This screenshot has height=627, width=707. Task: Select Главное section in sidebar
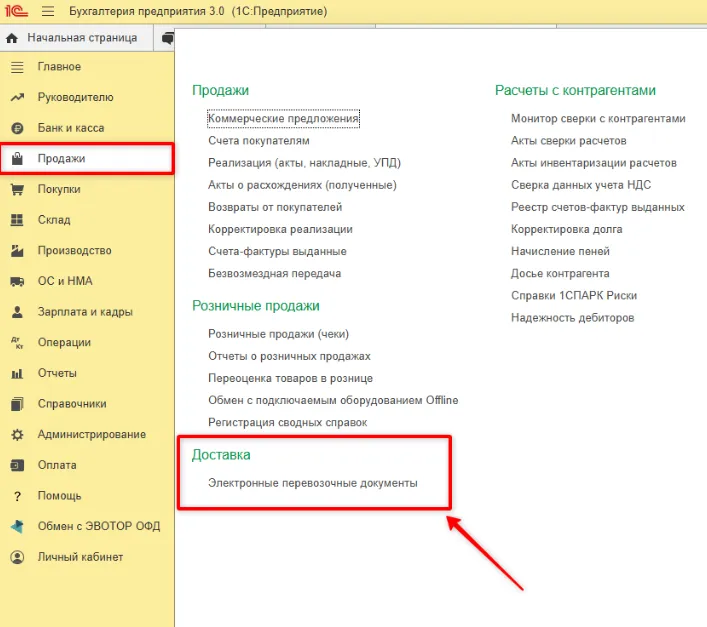click(59, 67)
